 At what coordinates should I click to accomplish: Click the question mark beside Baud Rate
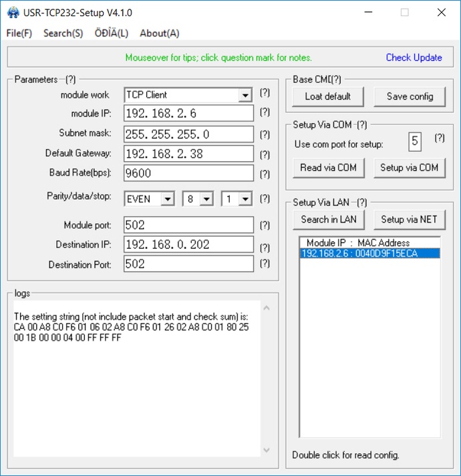(265, 174)
